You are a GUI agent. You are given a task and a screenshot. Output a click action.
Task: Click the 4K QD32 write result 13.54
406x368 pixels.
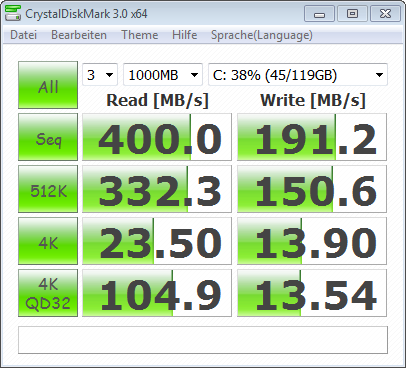[x=312, y=293]
